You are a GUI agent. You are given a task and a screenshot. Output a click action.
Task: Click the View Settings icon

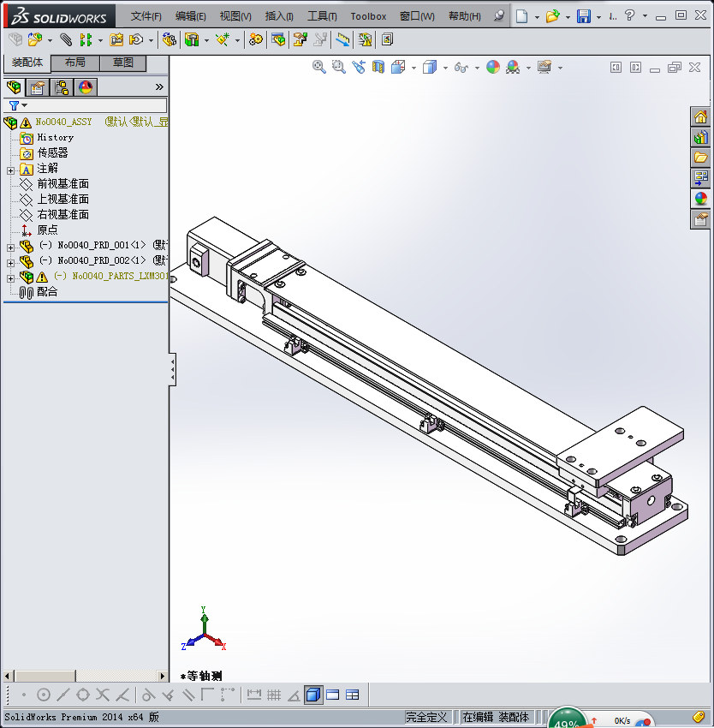(544, 68)
